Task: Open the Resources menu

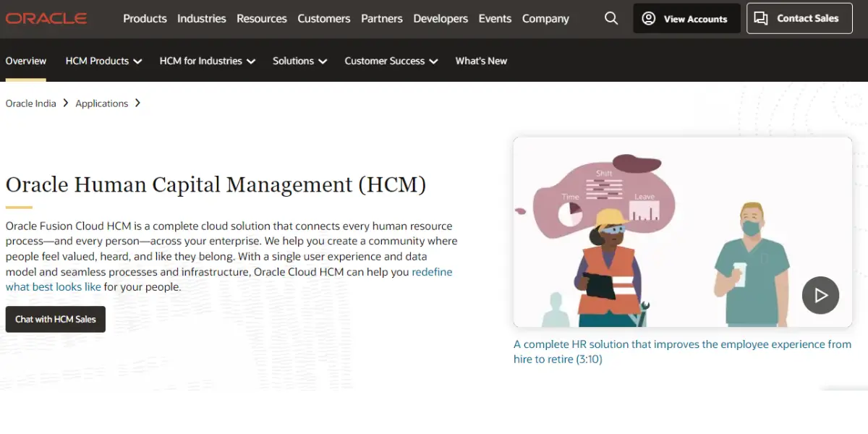Action: (x=262, y=19)
